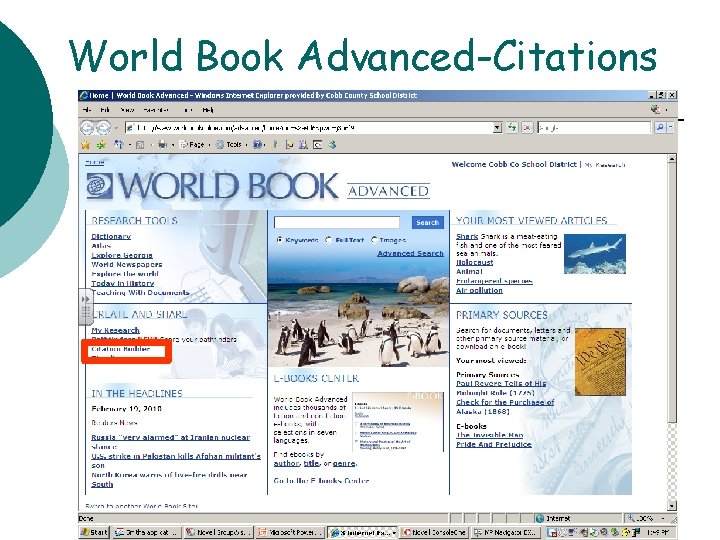
Task: Click the browser search box field
Action: click(595, 128)
